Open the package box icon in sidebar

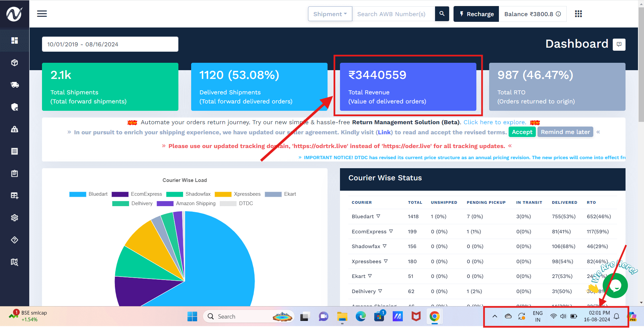tap(14, 62)
